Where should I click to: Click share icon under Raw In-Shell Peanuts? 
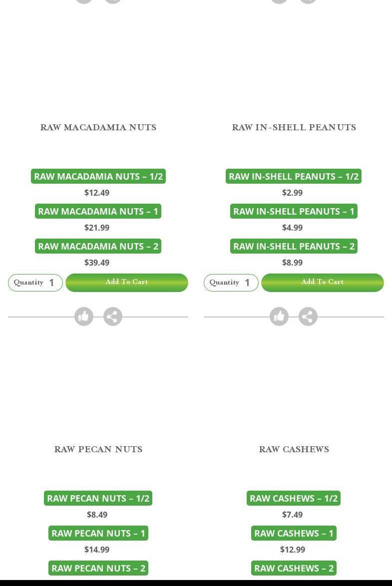tap(308, 316)
